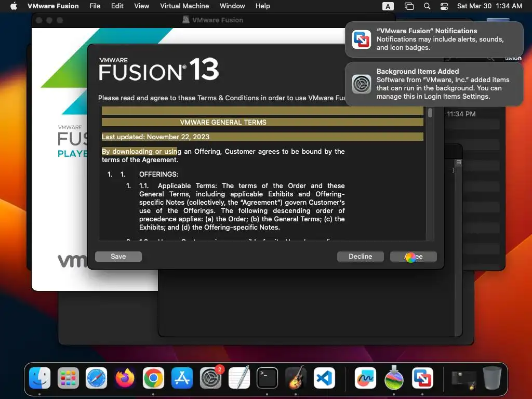
Task: Open TextEdit from the Dock
Action: pos(239,378)
